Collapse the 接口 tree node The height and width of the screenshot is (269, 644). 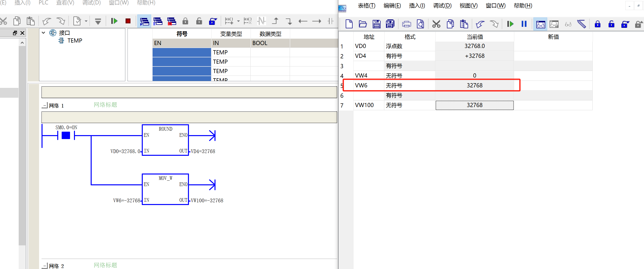pos(43,33)
